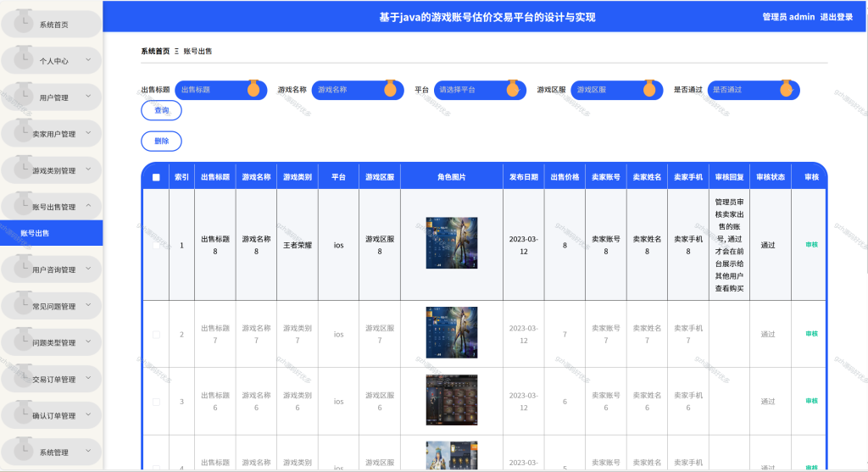Open the 请选择平台 platform dropdown

(x=480, y=90)
